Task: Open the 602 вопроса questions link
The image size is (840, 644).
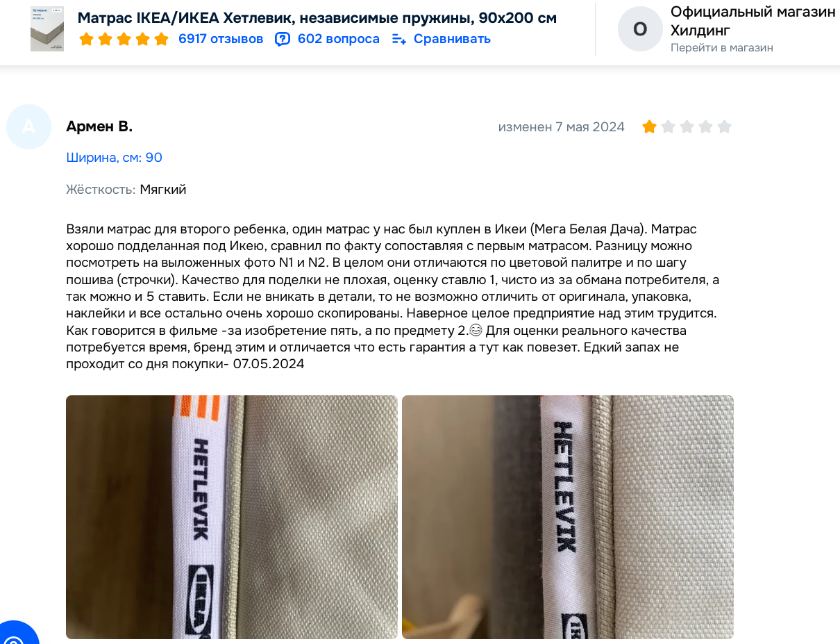Action: 339,39
